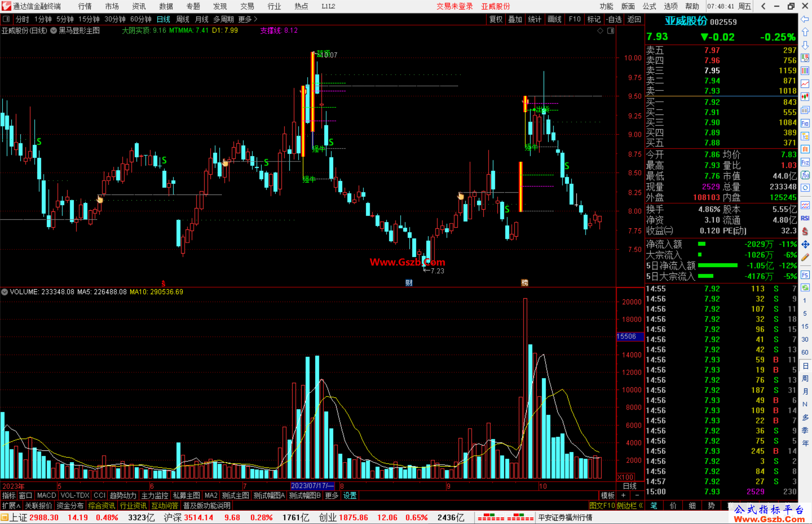
Task: Click the up arrow icon in right sidebar
Action: (x=805, y=32)
